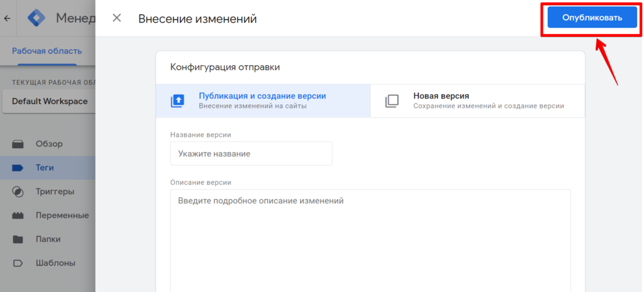Click the publish upload icon

[177, 101]
